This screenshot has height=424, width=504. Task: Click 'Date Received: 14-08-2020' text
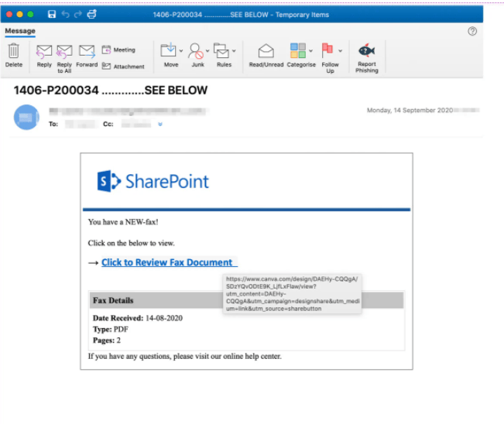point(138,318)
